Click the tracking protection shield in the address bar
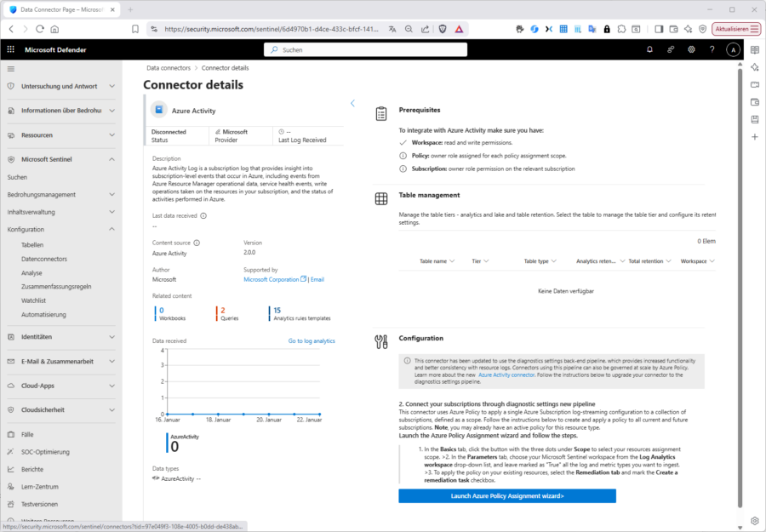This screenshot has height=532, width=766. click(x=442, y=28)
